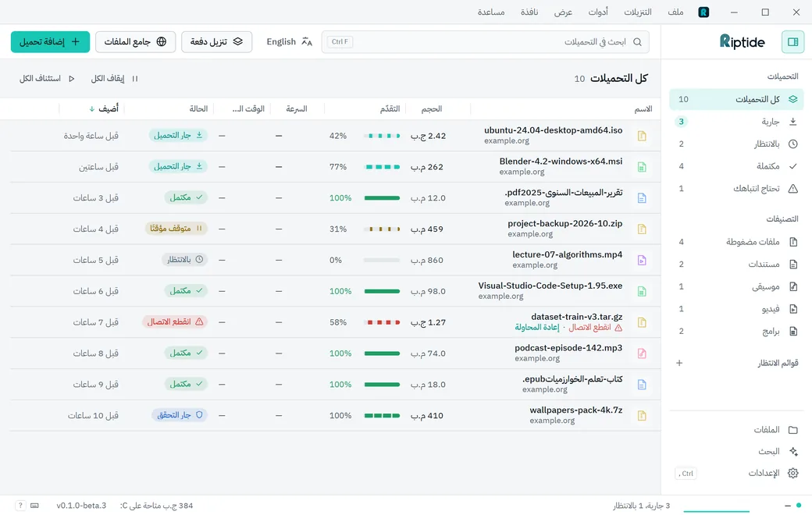Click audio file icon of podcast-episode-142.mp3
Screen dimensions: 812x515
point(642,353)
